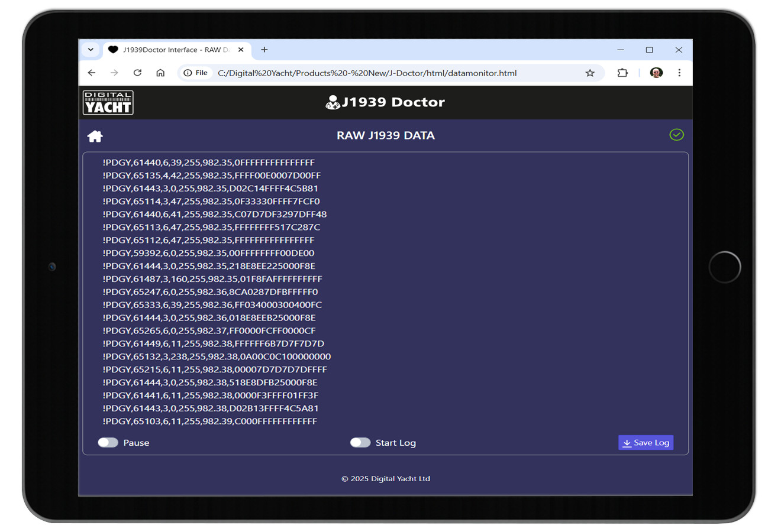This screenshot has height=532, width=781.
Task: Toggle the Pause switch
Action: pos(108,443)
